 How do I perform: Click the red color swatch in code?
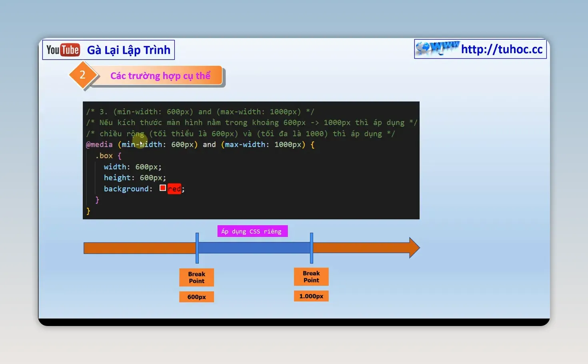tap(163, 188)
